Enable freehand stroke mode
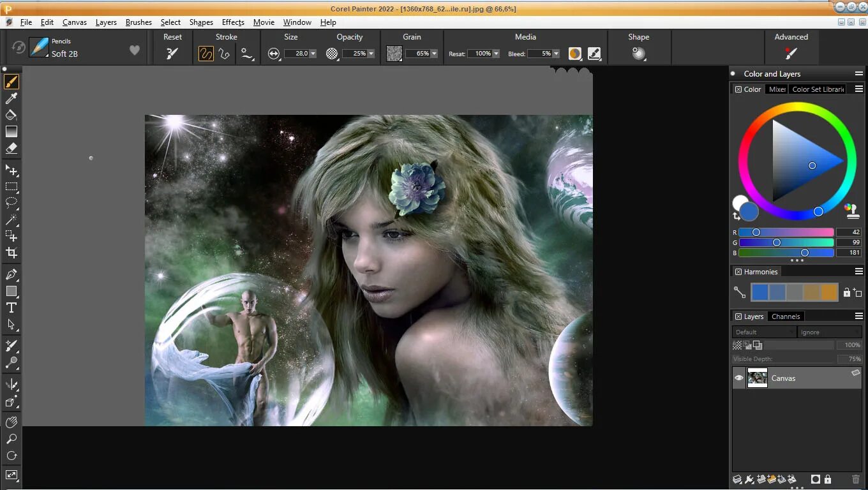The image size is (868, 490). [206, 54]
